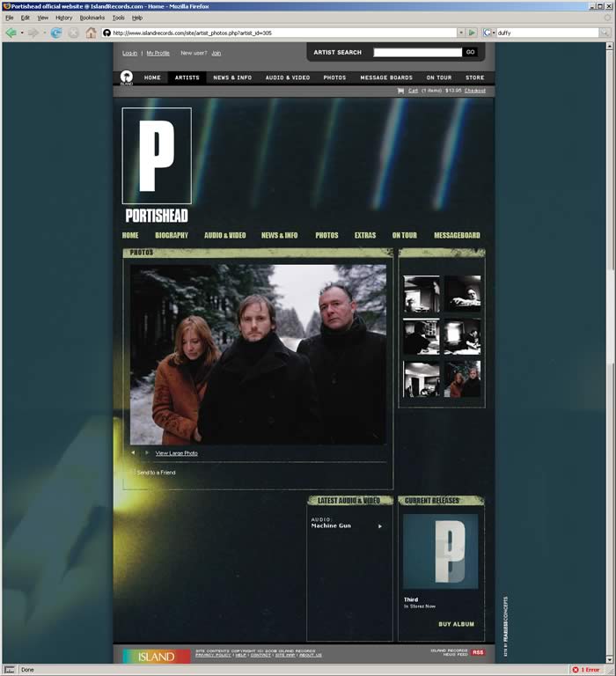Image resolution: width=616 pixels, height=676 pixels.
Task: Click the green Go arrow beside URL
Action: 472,33
